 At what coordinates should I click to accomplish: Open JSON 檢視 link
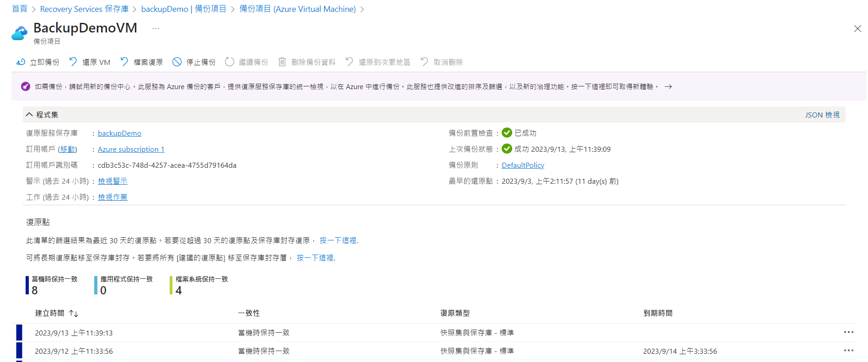[822, 115]
